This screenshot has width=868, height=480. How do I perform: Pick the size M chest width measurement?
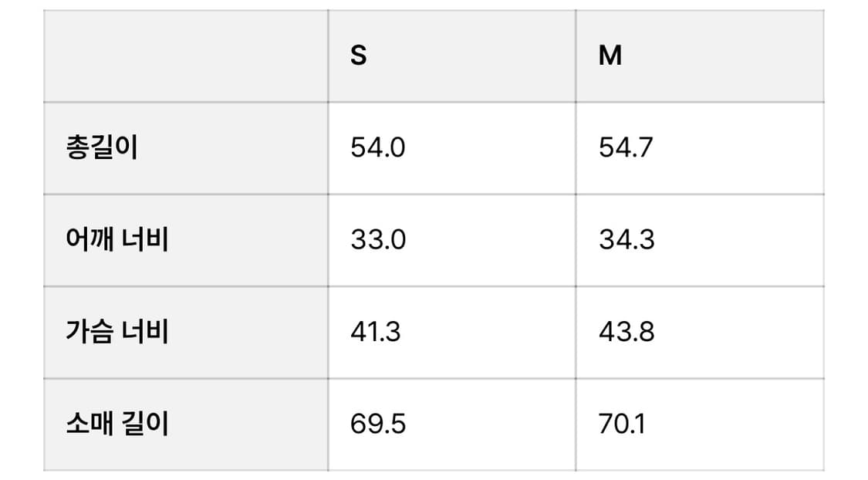[626, 332]
